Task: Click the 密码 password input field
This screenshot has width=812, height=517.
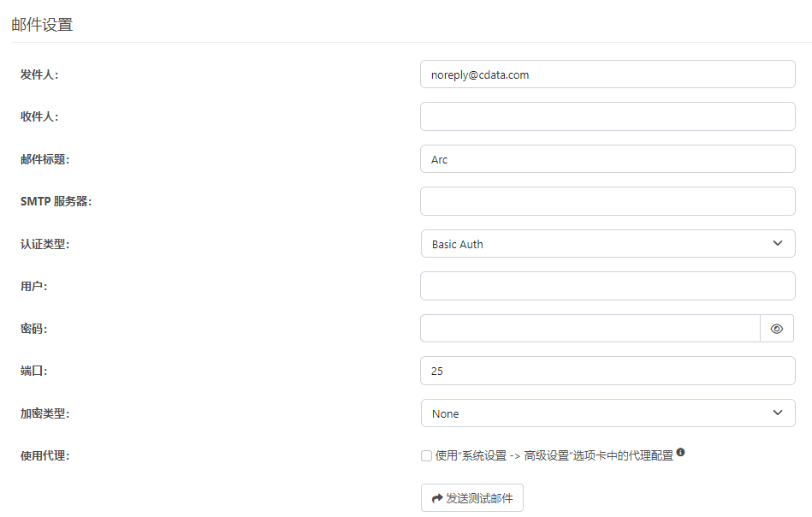Action: click(590, 329)
